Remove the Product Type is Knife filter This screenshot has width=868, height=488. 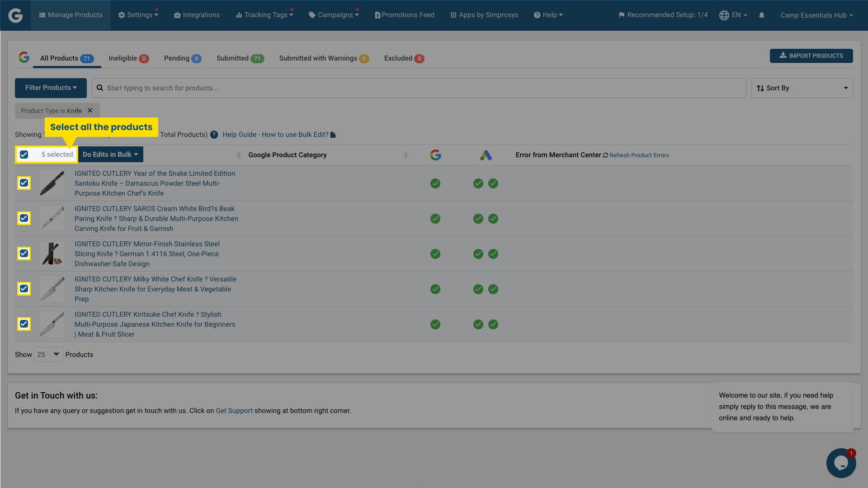click(90, 110)
